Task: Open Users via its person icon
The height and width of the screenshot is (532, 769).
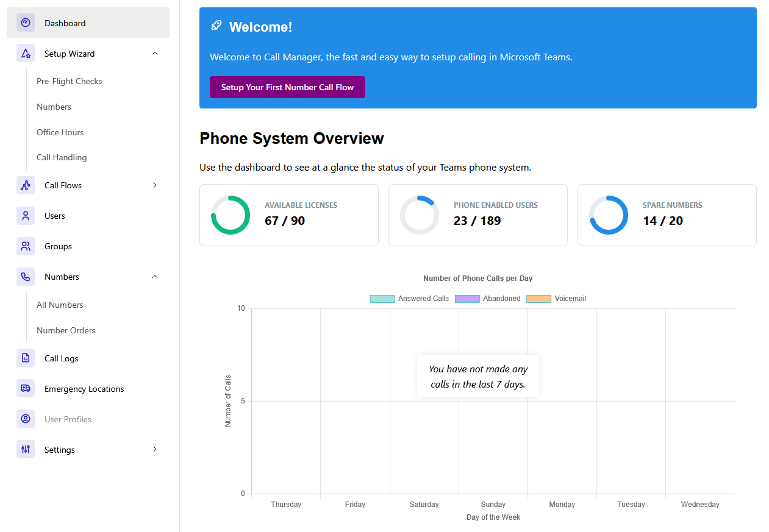Action: [x=26, y=216]
